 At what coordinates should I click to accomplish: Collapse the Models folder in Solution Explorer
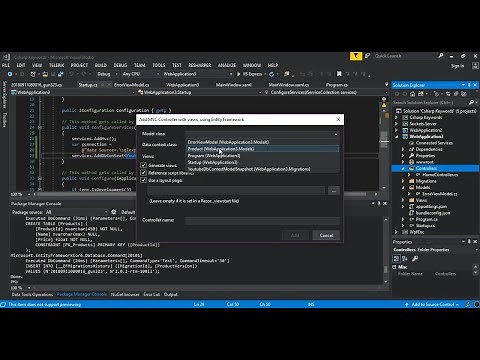[x=403, y=187]
